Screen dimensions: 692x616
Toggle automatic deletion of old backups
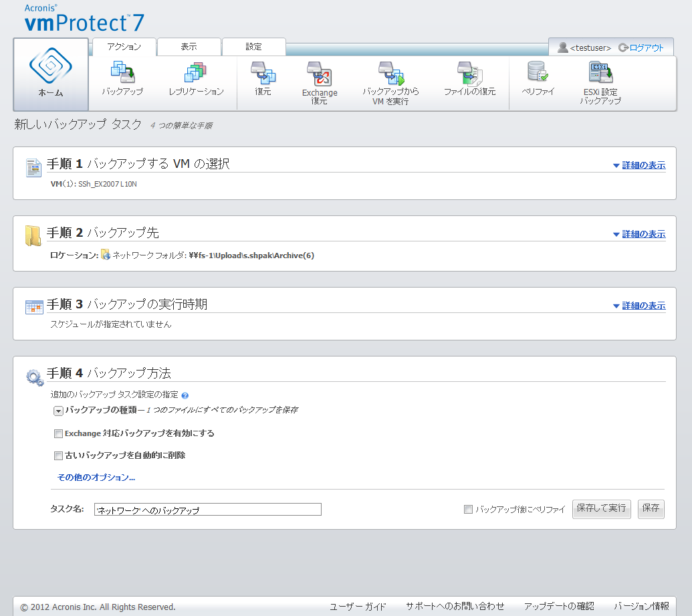pos(58,455)
